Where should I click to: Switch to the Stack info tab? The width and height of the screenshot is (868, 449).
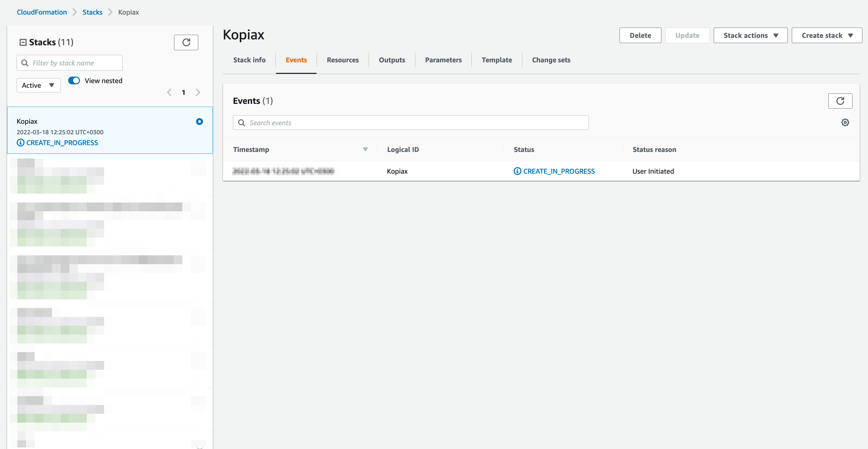point(249,60)
